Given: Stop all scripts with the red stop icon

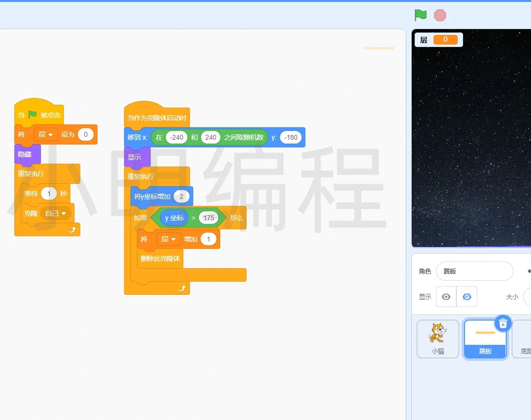Looking at the screenshot, I should pos(439,15).
